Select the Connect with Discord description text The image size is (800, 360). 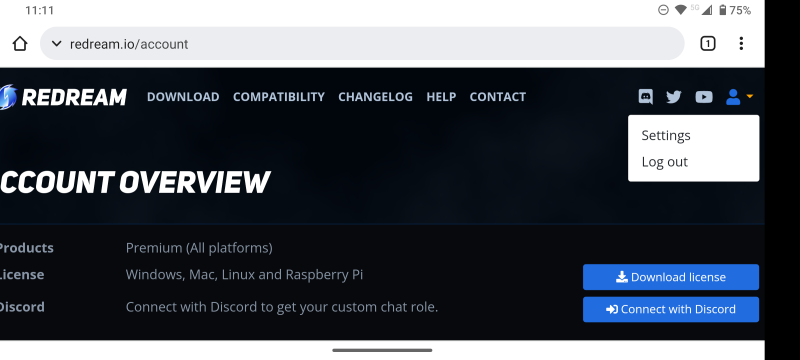282,307
